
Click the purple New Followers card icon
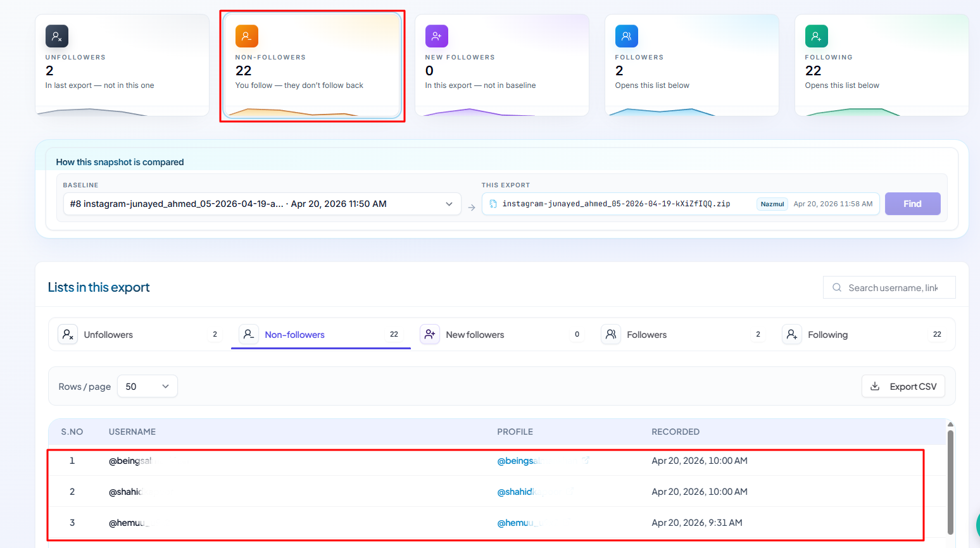click(437, 36)
